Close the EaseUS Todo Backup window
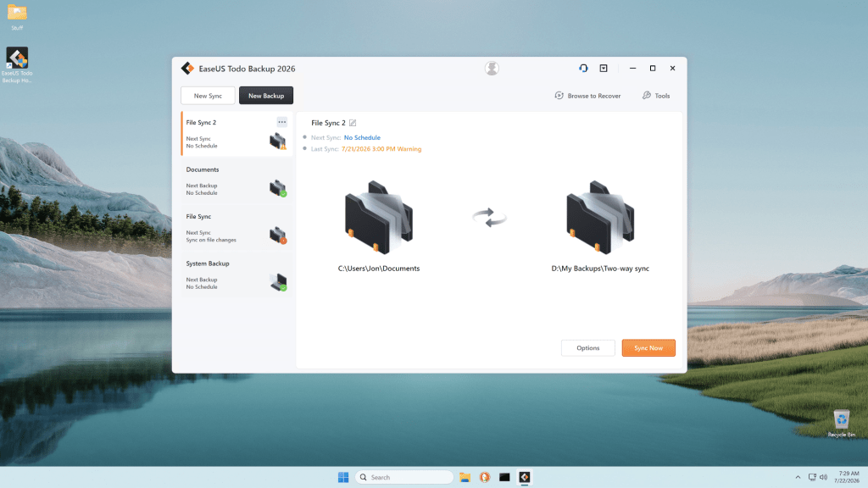 coord(672,68)
